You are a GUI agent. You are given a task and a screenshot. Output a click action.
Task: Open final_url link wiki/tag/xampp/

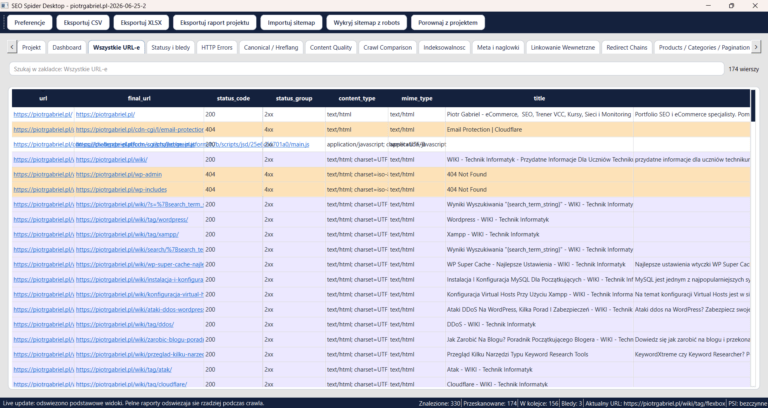(x=127, y=235)
